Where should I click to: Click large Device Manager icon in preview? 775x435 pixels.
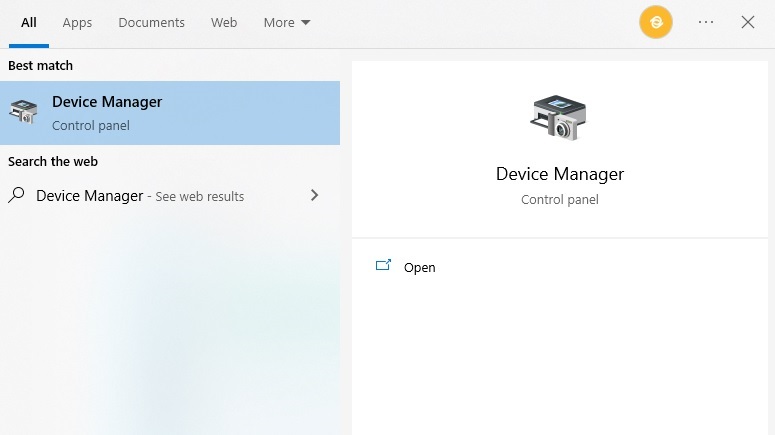click(x=559, y=118)
